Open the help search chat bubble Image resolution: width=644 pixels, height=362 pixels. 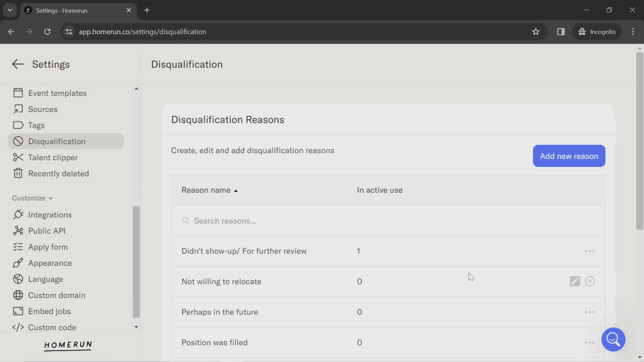coord(613,340)
